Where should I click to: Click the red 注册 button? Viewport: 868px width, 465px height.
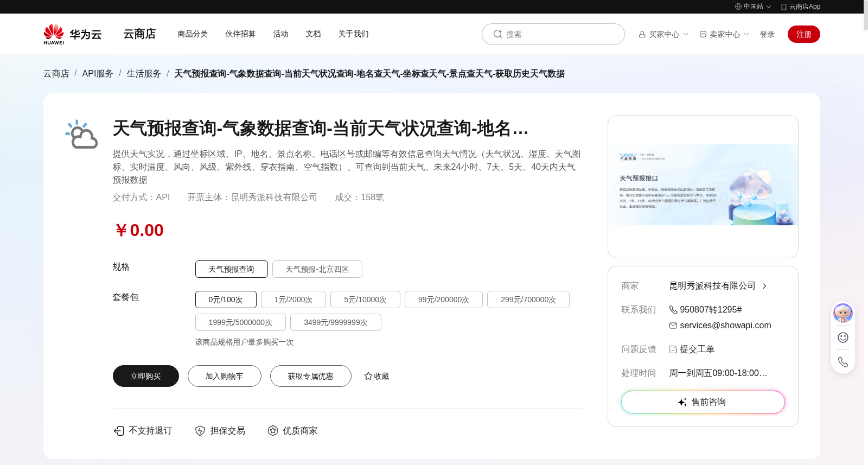click(804, 34)
